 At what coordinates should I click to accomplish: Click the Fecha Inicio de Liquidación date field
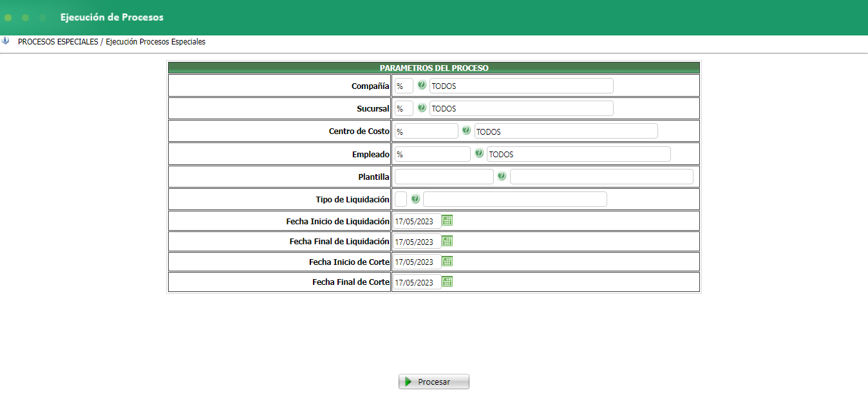tap(417, 221)
